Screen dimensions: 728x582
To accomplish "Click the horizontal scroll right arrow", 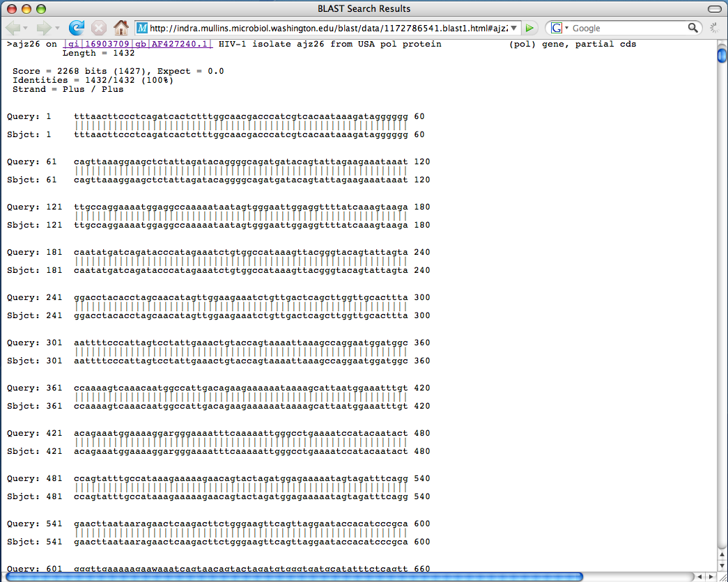I will [x=711, y=576].
